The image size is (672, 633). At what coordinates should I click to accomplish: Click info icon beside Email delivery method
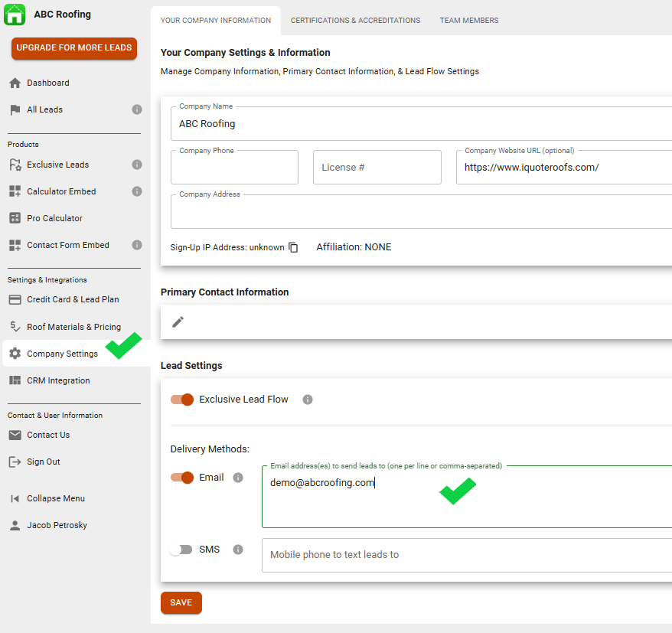click(x=238, y=478)
